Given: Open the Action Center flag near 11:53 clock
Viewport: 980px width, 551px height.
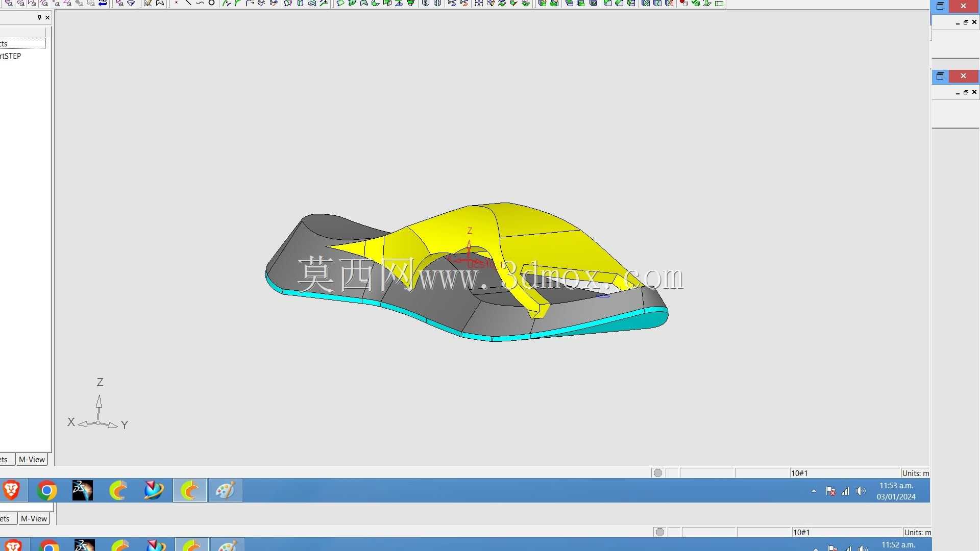Looking at the screenshot, I should coord(830,491).
